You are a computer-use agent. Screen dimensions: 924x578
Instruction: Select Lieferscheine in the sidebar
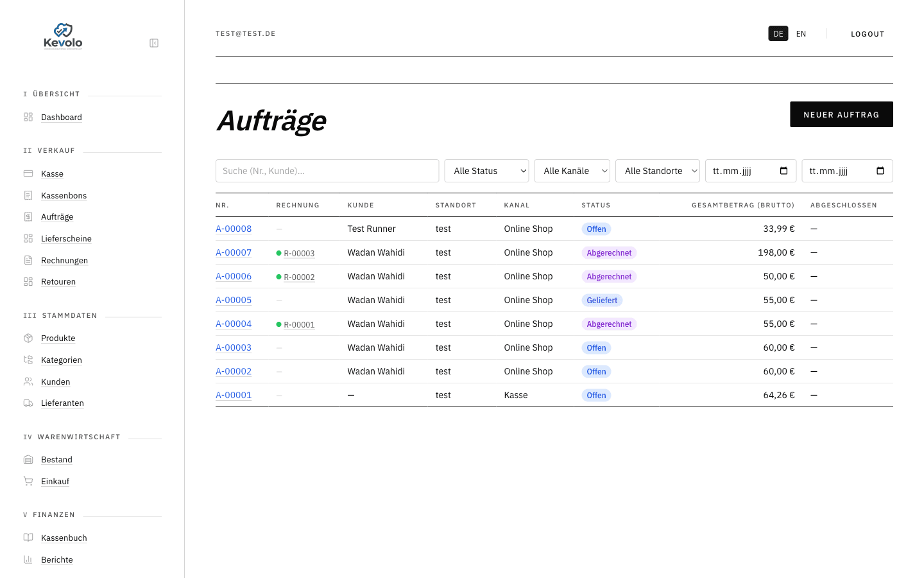(x=66, y=238)
